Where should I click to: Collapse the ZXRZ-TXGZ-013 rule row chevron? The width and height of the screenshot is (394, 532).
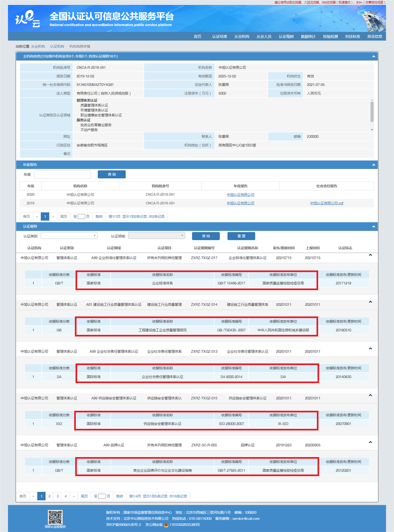pyautogui.click(x=370, y=349)
